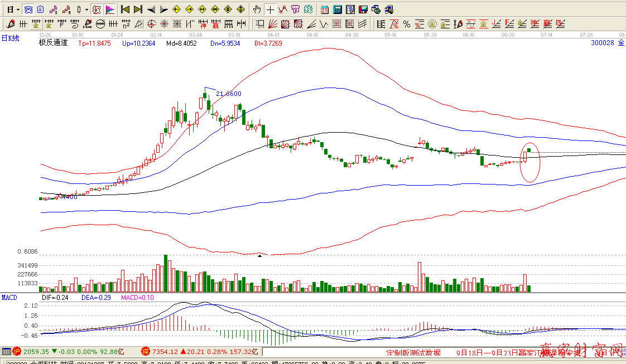Image resolution: width=626 pixels, height=364 pixels.
Task: Click the yellow diamond left-arrow icon
Action: (x=176, y=9)
